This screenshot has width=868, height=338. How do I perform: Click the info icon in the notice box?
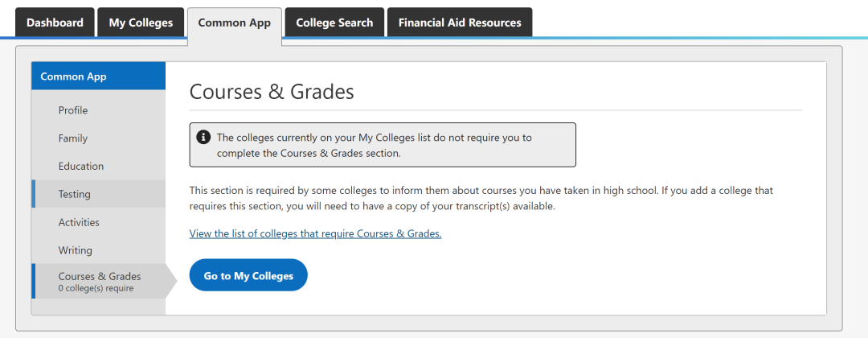[x=204, y=138]
